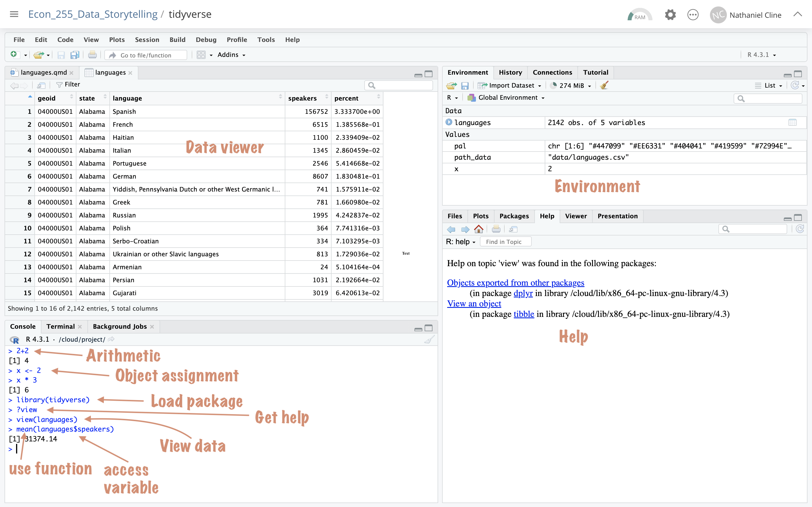This screenshot has width=812, height=507.
Task: Click the clear console broom icon
Action: (x=429, y=340)
